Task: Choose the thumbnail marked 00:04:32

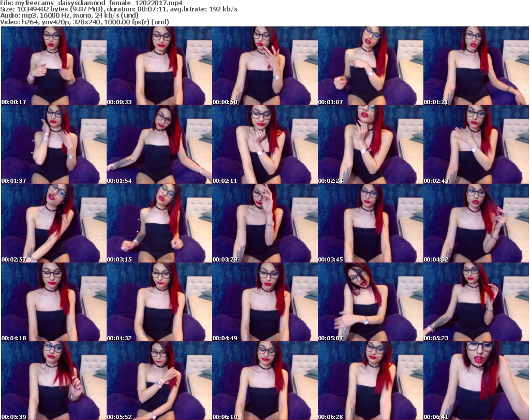Action: click(159, 302)
